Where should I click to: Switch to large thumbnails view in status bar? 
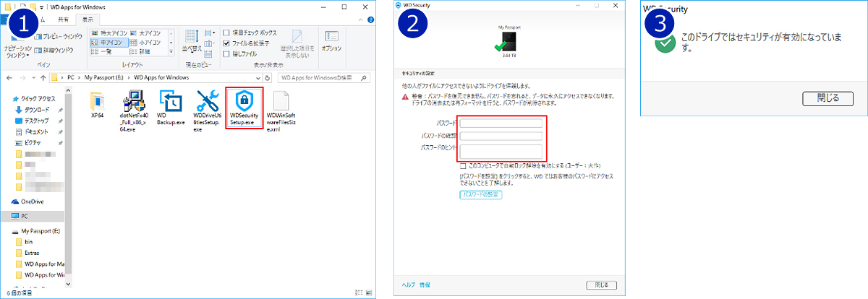point(370,293)
